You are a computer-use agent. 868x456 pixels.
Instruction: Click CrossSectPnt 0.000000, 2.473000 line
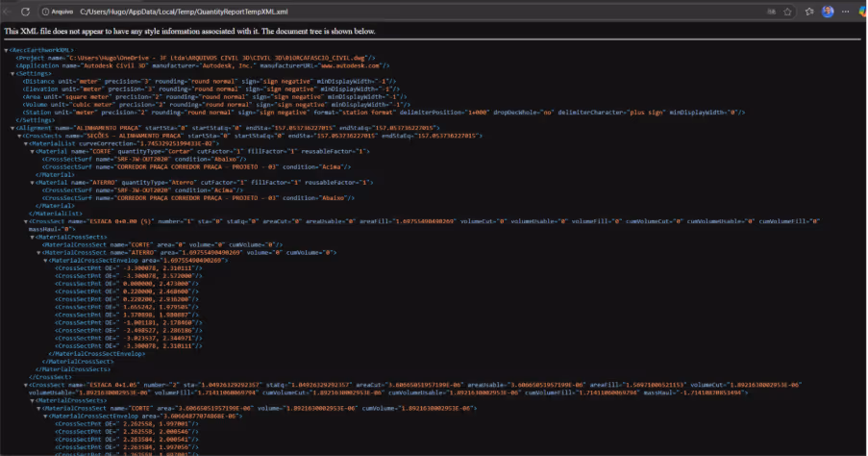click(x=127, y=283)
